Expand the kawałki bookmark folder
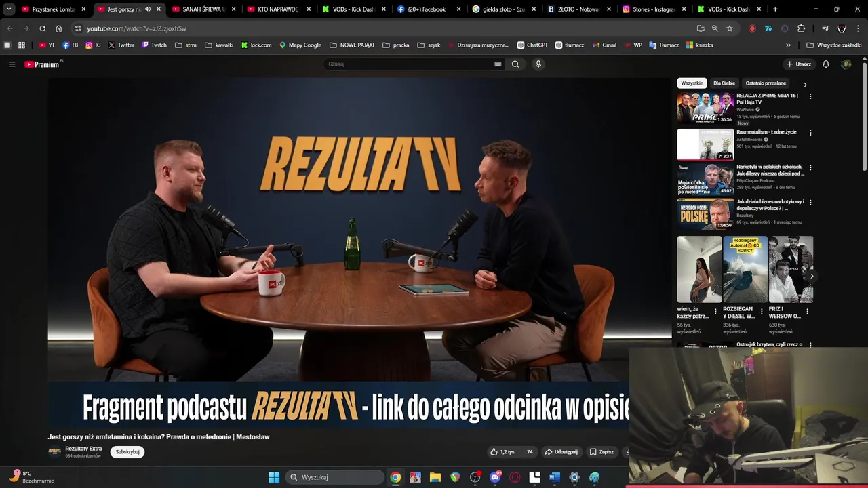The height and width of the screenshot is (488, 868). [x=218, y=45]
